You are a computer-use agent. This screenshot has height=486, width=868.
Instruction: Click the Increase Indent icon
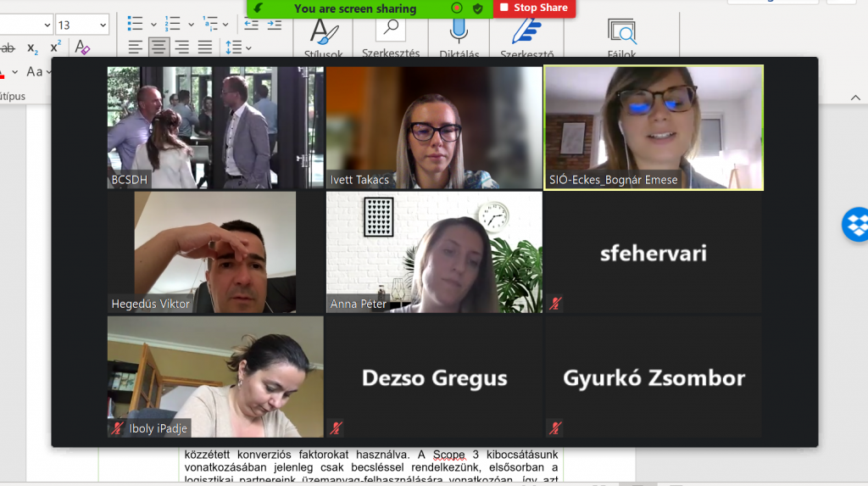(x=274, y=24)
